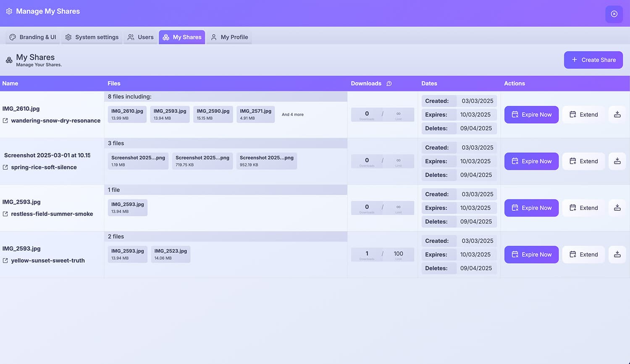
Task: Click the shares icon next to My Shares heading
Action: 9,60
